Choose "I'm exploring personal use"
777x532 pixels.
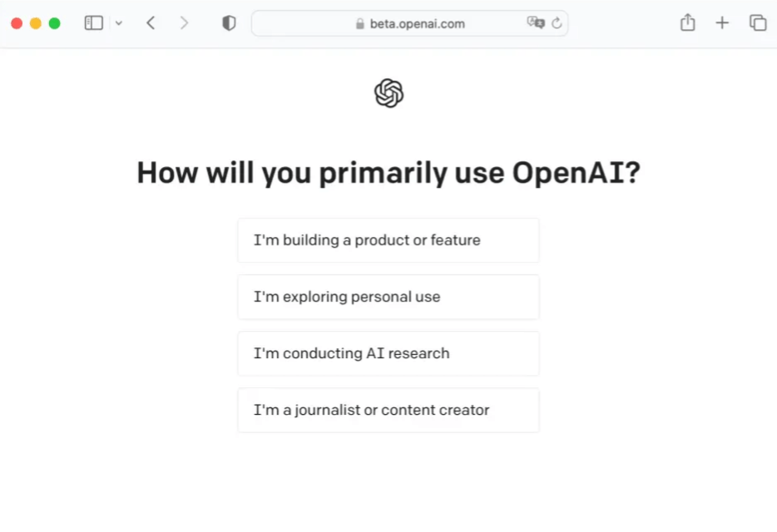click(x=388, y=297)
